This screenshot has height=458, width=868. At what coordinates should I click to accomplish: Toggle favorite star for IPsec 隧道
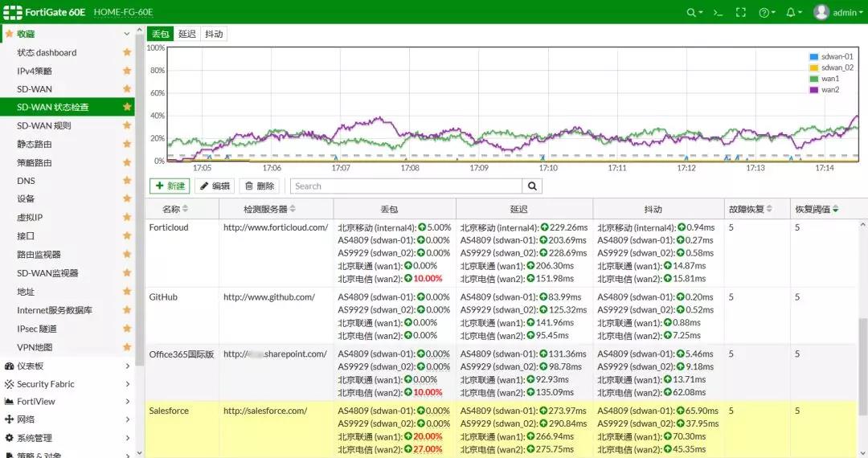[x=127, y=329]
